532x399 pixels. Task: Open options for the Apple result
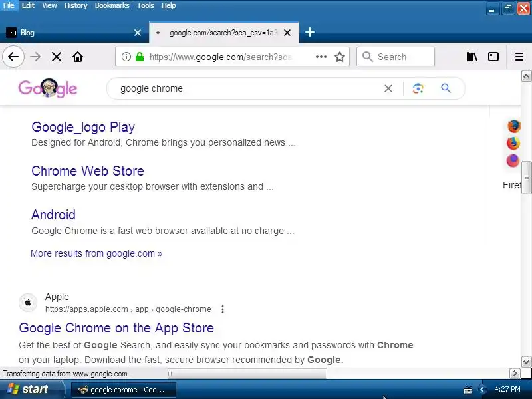coord(223,309)
